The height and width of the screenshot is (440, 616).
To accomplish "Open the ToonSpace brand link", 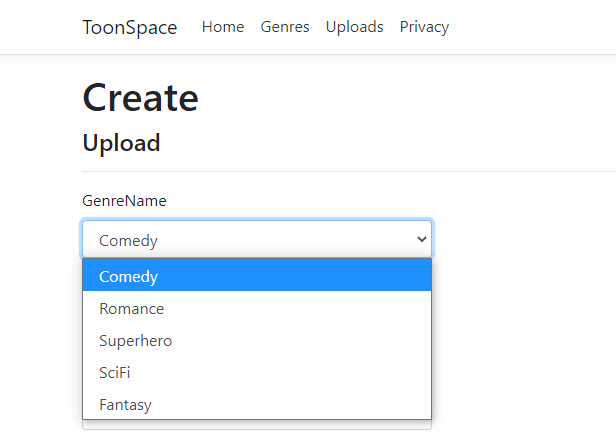I will pos(130,28).
